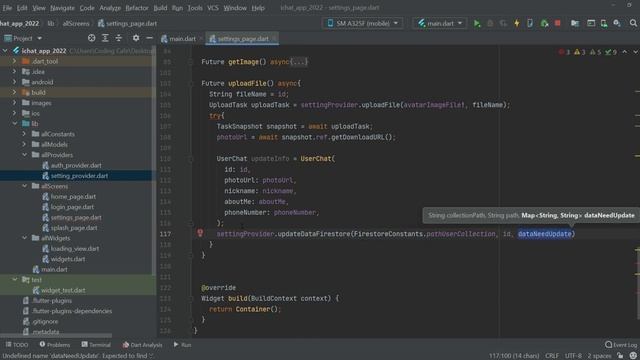Viewport: 640px width, 360px height.
Task: Click Select Opened File target icon
Action: (x=91, y=38)
